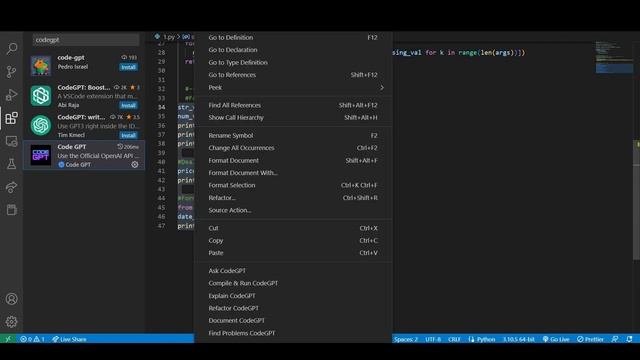Open the CodeGPT: writ... extension icon
This screenshot has height=360, width=640.
[41, 125]
